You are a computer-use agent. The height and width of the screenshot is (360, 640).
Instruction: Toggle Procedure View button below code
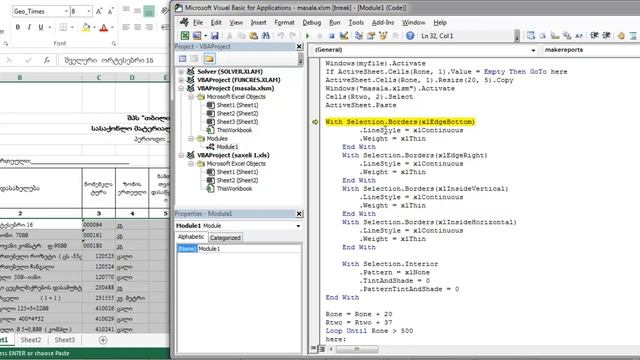[313, 349]
